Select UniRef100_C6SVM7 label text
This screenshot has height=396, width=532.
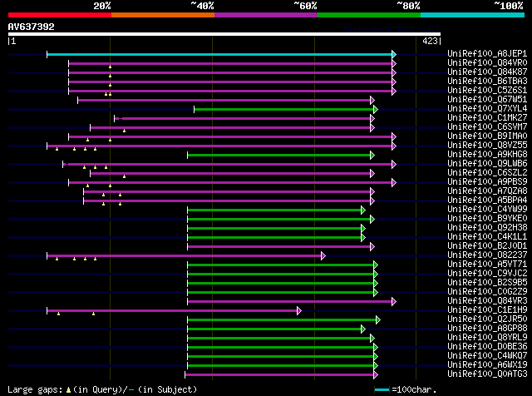487,127
